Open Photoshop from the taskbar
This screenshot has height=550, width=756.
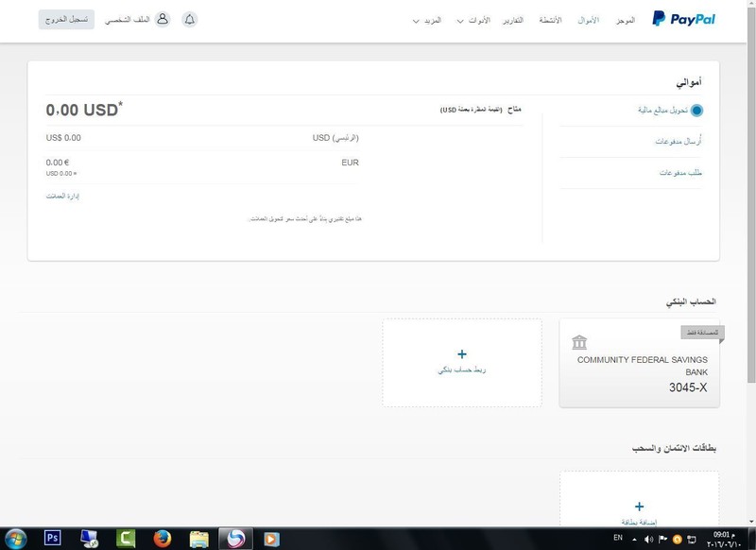coord(52,538)
